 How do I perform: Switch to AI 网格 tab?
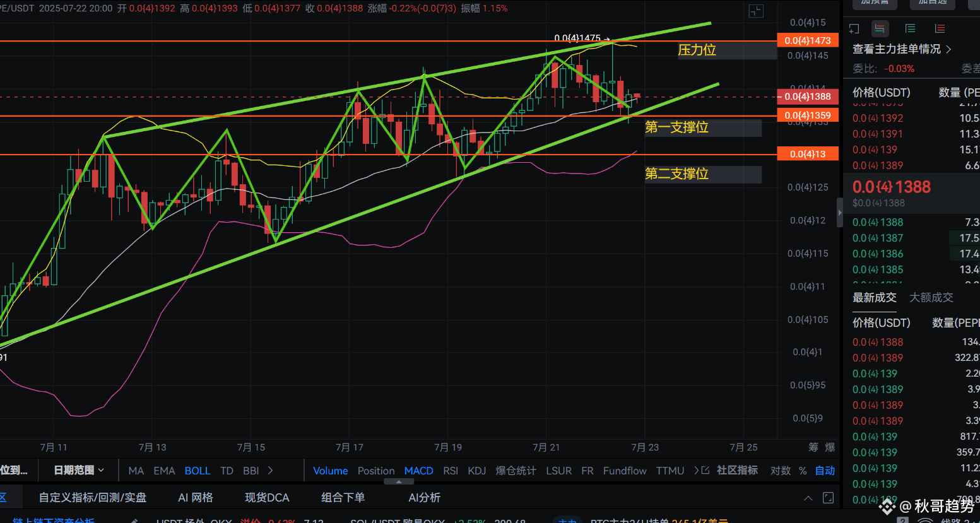point(196,498)
